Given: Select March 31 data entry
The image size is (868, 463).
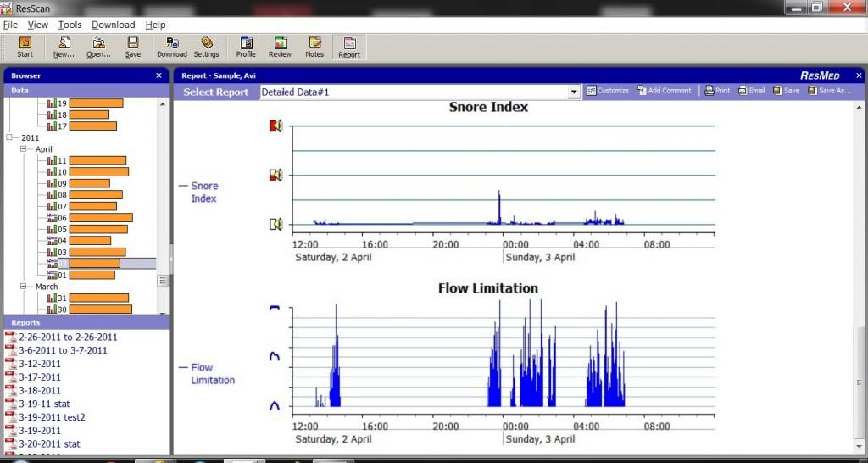Looking at the screenshot, I should point(88,298).
